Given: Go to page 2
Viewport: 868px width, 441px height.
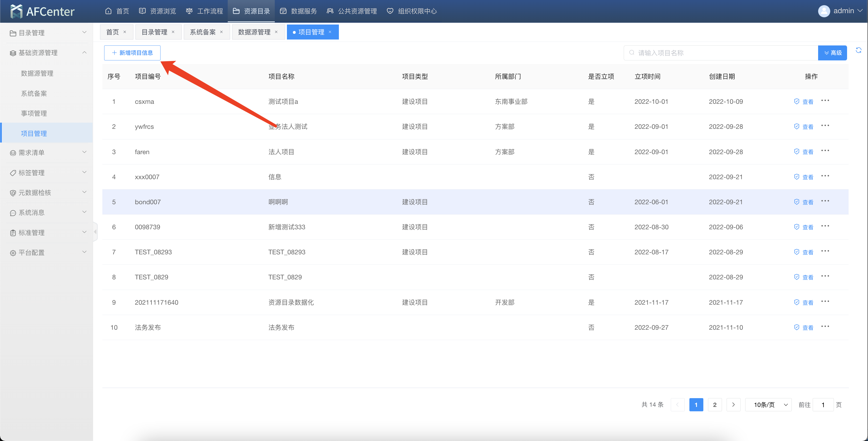Looking at the screenshot, I should (714, 404).
